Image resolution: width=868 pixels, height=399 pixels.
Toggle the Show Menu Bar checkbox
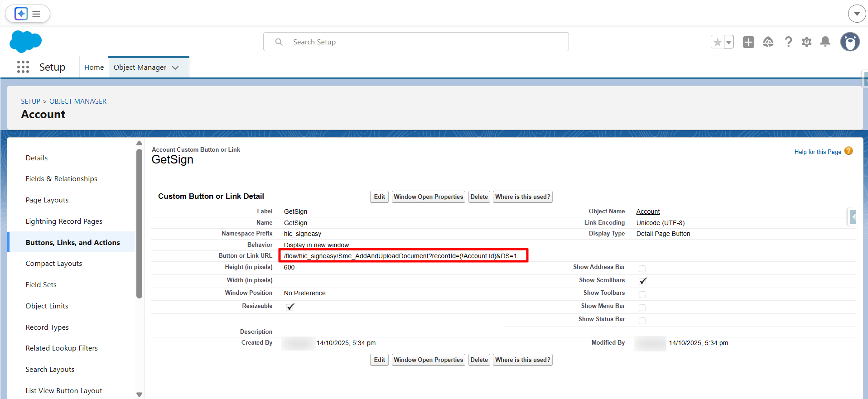point(642,308)
